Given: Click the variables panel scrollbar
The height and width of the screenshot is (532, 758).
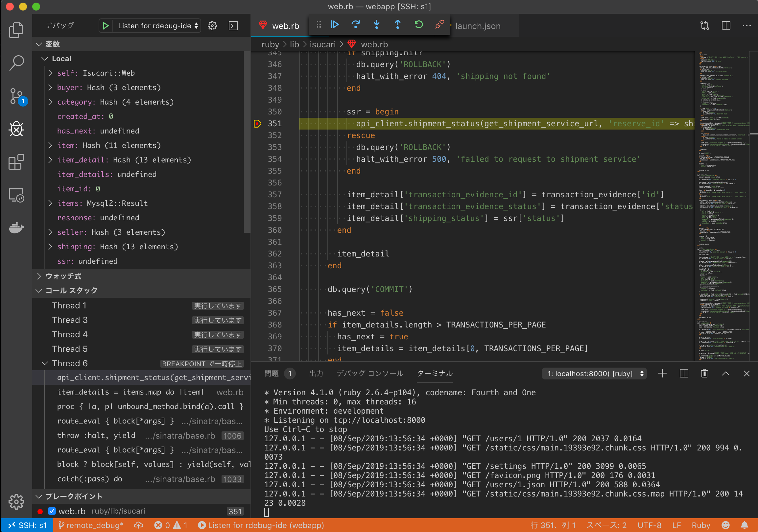Looking at the screenshot, I should [247, 142].
